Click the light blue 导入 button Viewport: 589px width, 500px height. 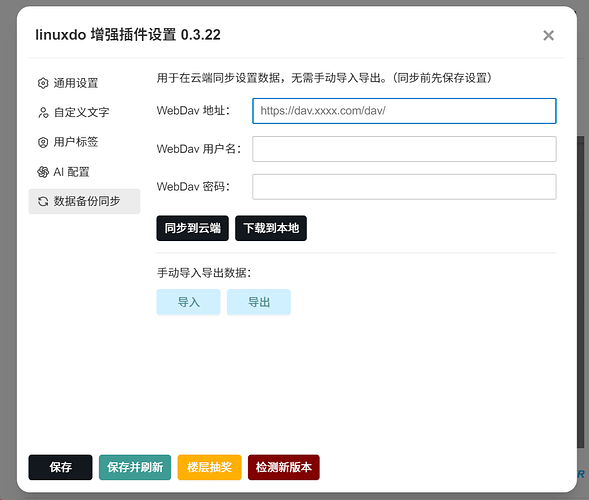pos(188,302)
